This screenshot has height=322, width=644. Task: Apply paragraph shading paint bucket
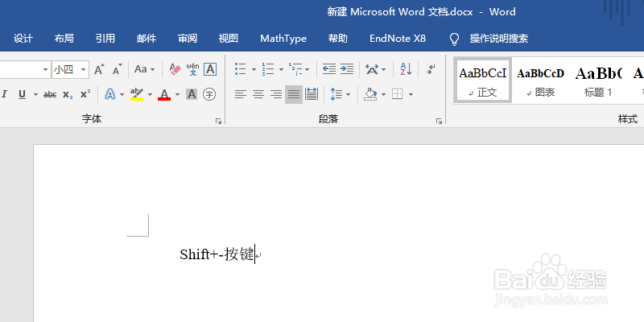click(371, 94)
